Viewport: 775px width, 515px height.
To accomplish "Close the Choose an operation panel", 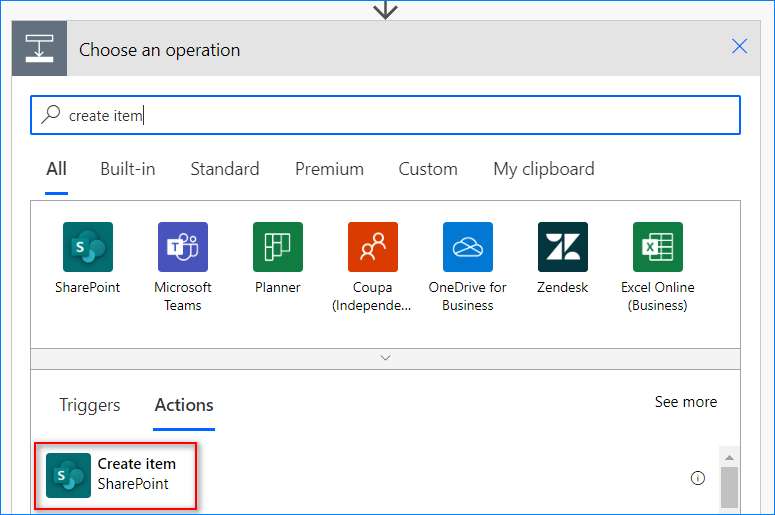I will [739, 46].
